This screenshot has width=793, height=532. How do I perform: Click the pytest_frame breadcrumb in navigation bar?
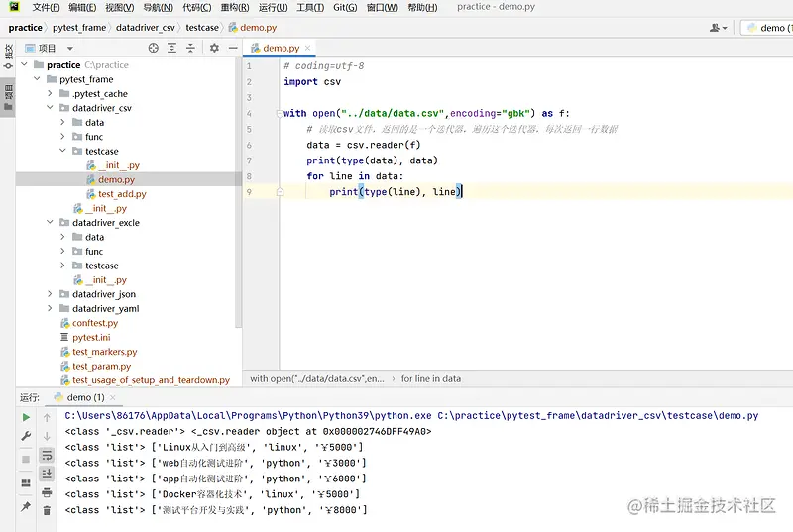point(79,28)
